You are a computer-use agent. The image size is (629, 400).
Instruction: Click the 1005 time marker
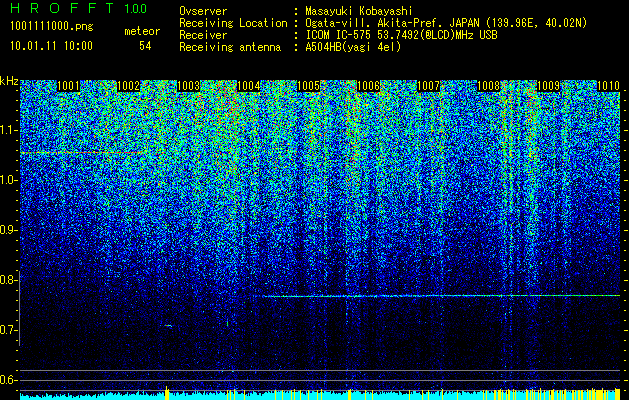tap(308, 86)
